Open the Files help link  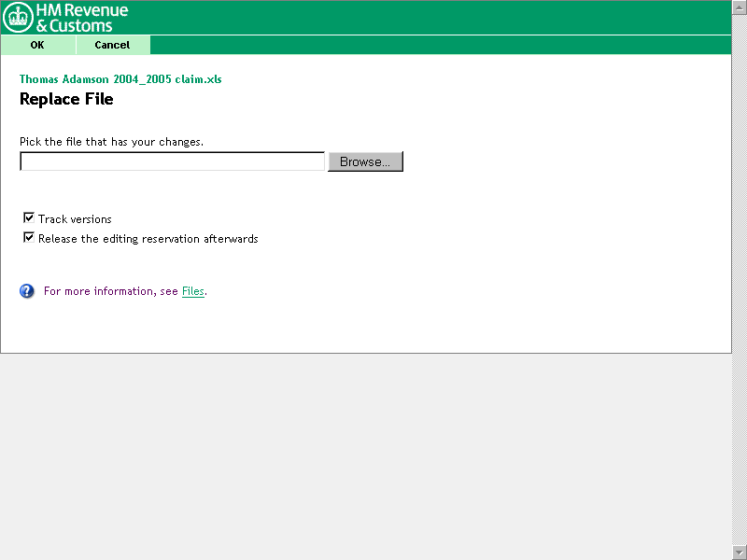(x=192, y=291)
